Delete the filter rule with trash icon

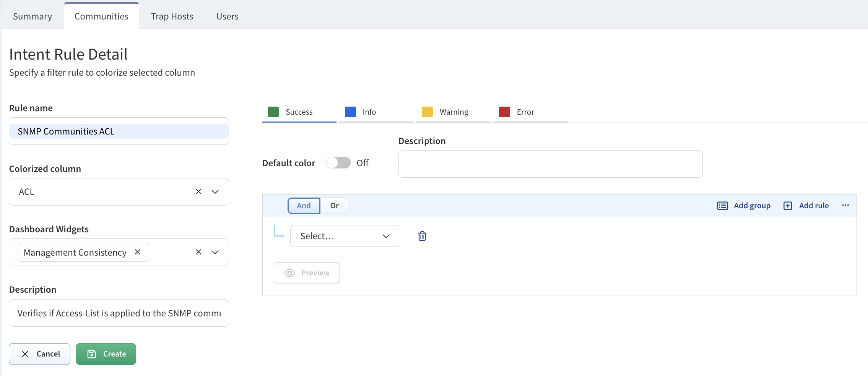[422, 236]
